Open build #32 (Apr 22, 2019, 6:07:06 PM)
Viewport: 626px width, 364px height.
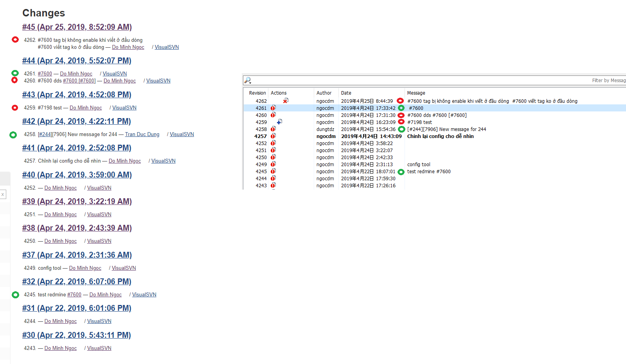77,282
